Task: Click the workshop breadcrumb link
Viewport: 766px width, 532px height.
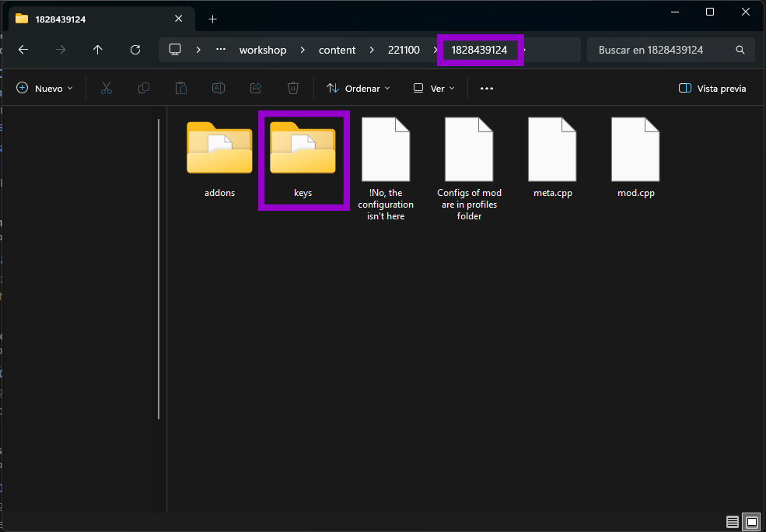Action: click(x=262, y=50)
